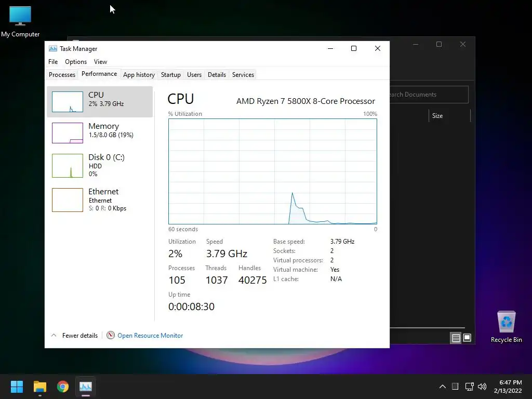Click the Windows Start button
This screenshot has height=399, width=532.
tap(17, 387)
